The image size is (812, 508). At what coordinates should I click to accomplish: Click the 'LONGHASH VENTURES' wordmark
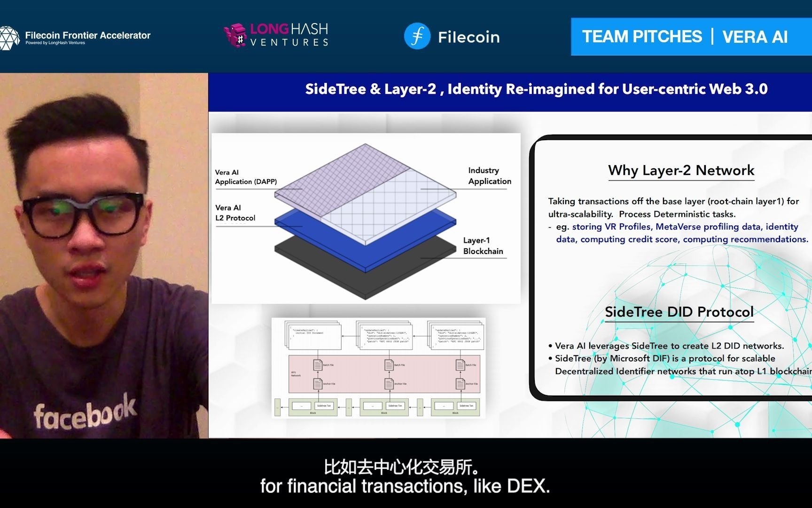(x=289, y=35)
